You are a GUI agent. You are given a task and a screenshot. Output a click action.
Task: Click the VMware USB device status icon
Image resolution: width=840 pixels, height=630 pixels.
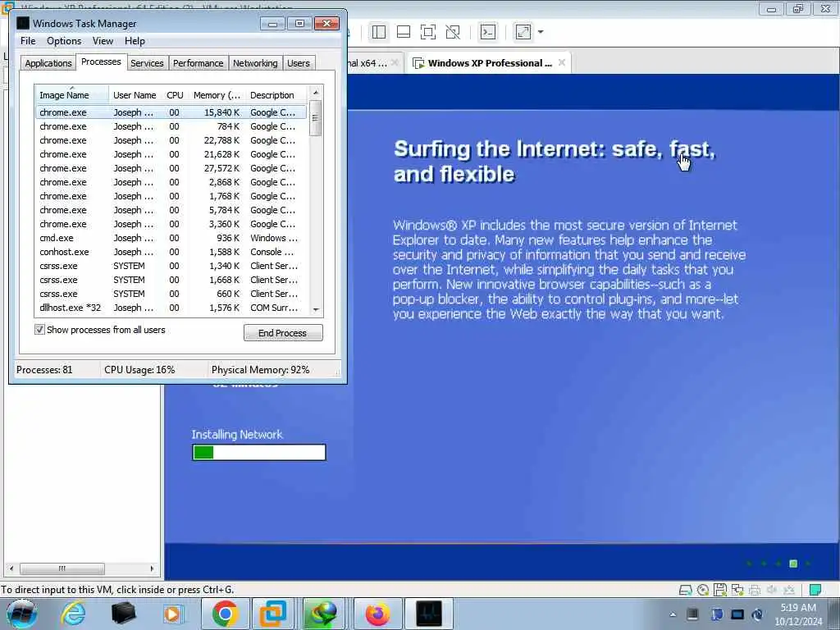[789, 590]
